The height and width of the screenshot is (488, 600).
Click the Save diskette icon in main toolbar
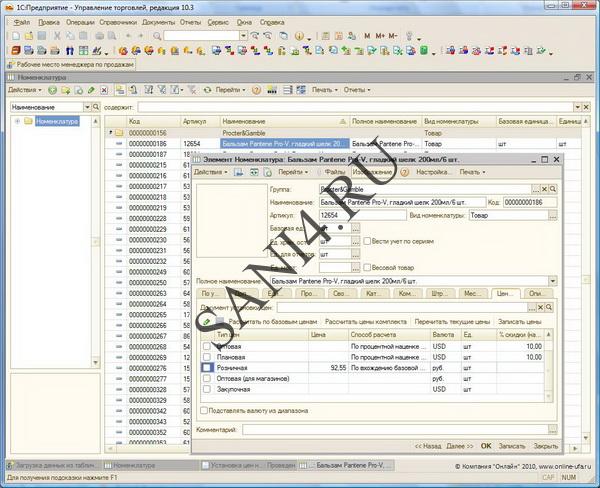coord(42,36)
